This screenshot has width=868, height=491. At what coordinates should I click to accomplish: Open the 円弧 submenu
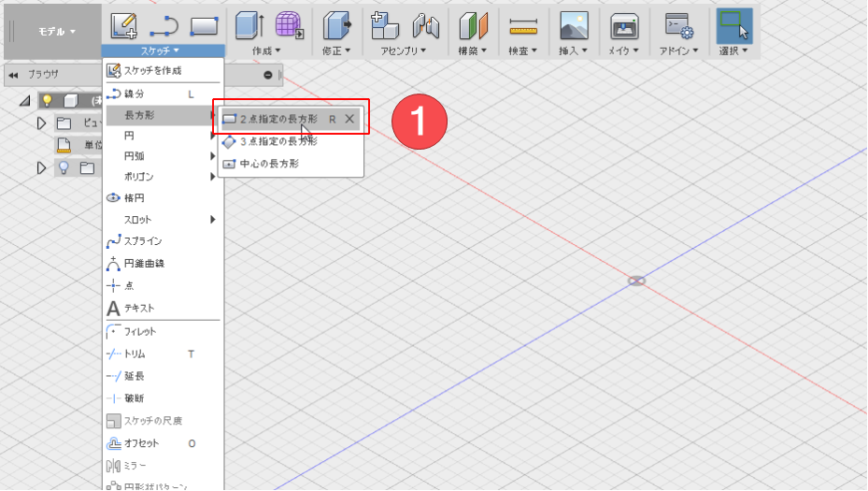pos(164,156)
